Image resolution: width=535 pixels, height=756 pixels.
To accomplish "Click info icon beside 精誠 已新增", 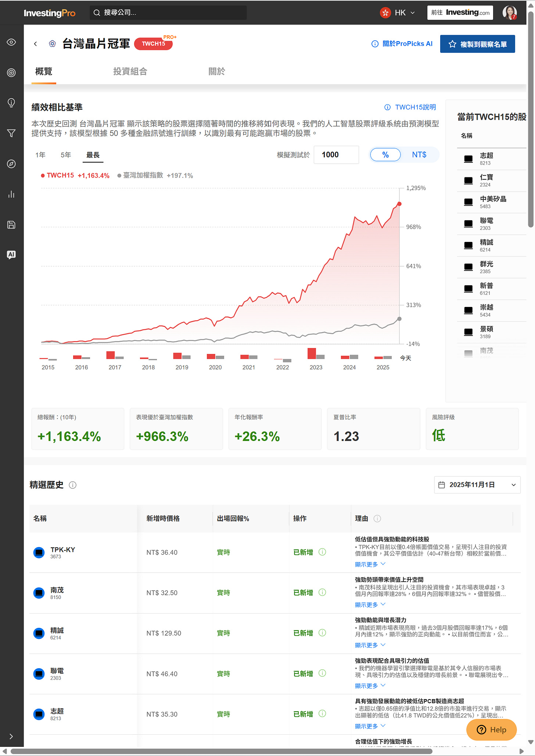I will [322, 633].
